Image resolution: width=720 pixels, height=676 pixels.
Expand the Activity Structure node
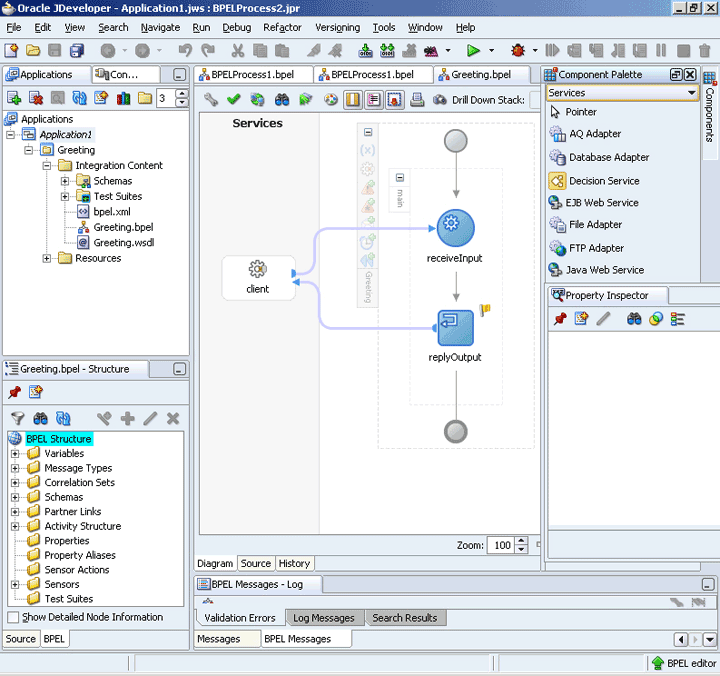(x=15, y=526)
